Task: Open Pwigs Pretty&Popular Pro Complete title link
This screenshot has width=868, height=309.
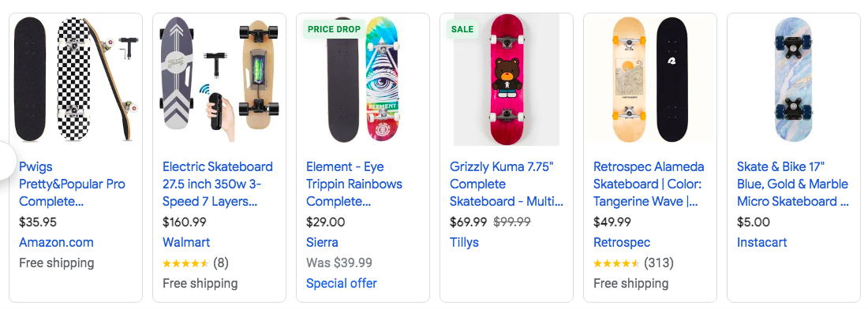Action: point(72,184)
